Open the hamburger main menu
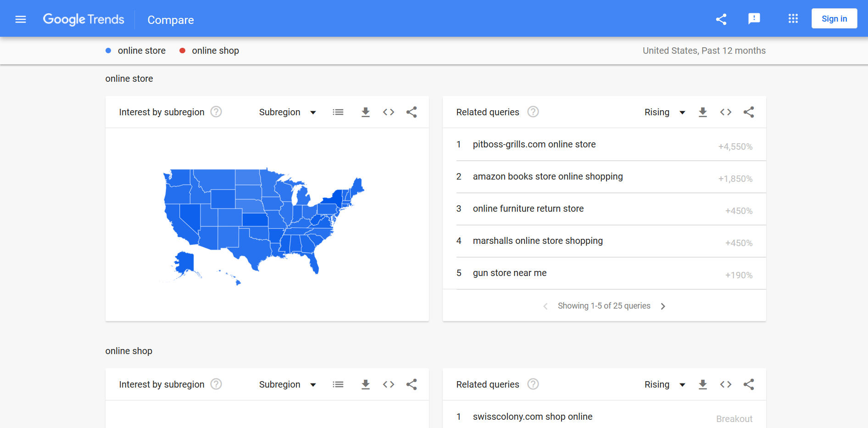The height and width of the screenshot is (428, 868). pos(21,19)
